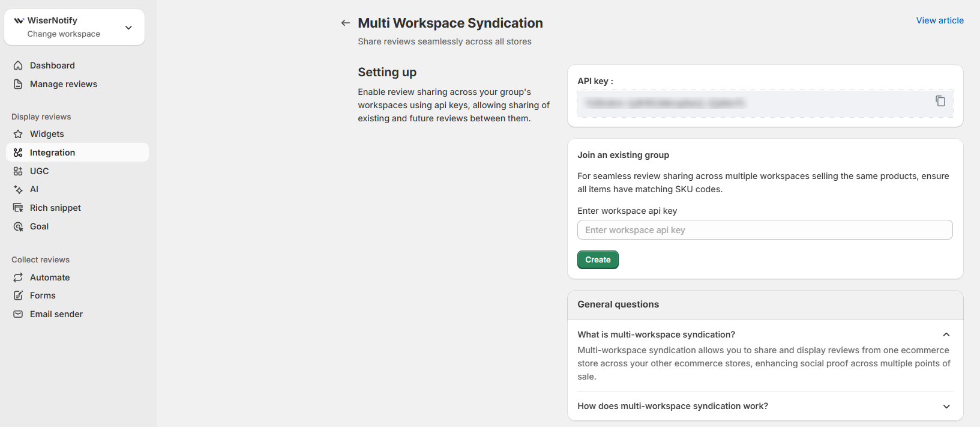Click the WiserNotify logo icon
Image resolution: width=980 pixels, height=427 pixels.
tap(19, 20)
